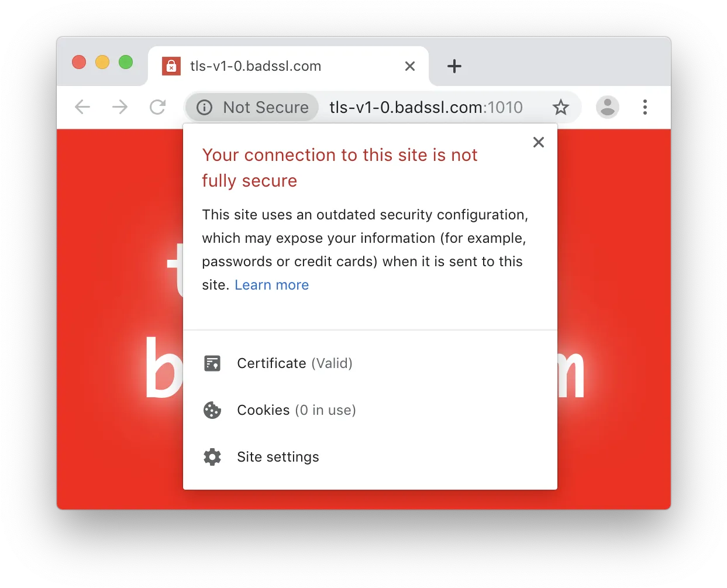Click the green fullscreen window button
The height and width of the screenshot is (588, 727).
(x=126, y=62)
